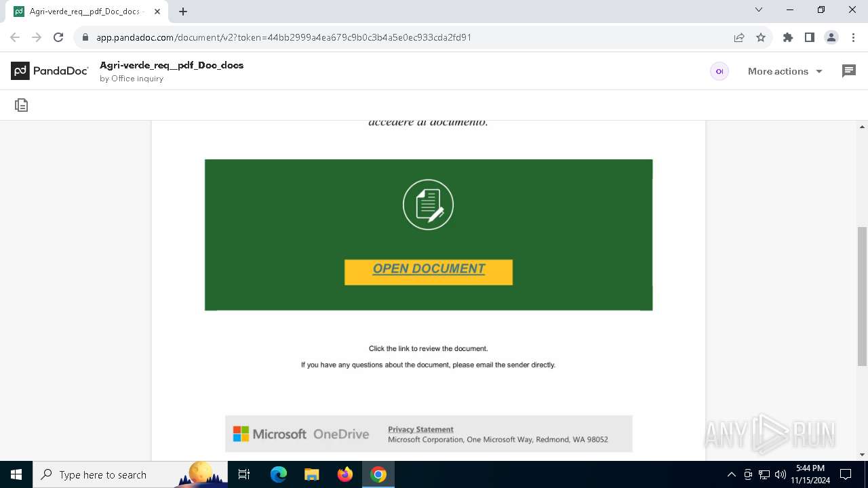Click the vertical scrollbar thumb
Viewport: 868px width, 488px height.
tap(863, 296)
